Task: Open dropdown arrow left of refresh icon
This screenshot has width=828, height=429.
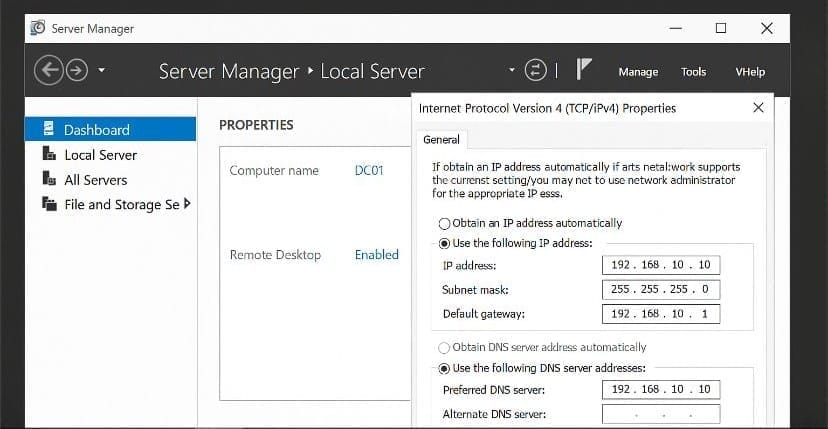Action: point(512,70)
